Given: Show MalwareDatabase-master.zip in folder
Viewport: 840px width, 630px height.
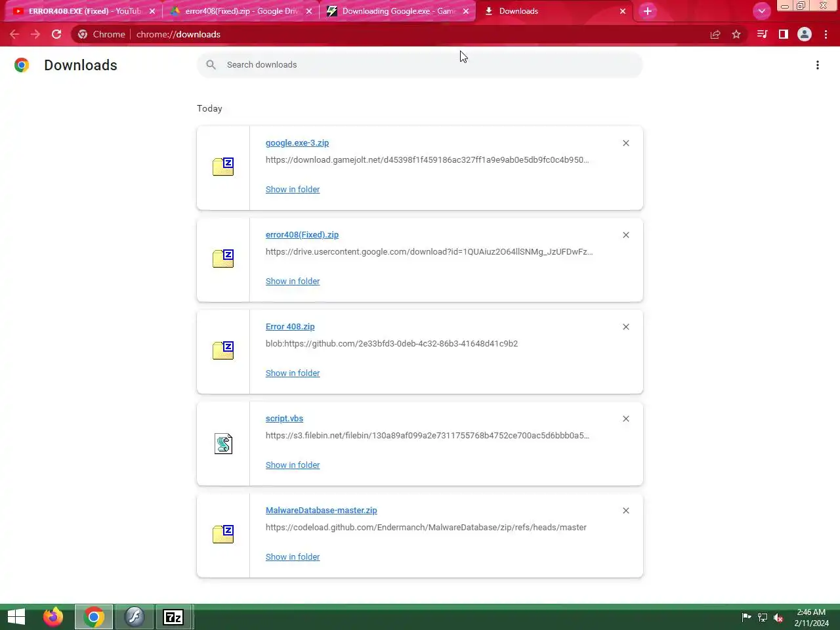Looking at the screenshot, I should [x=293, y=557].
